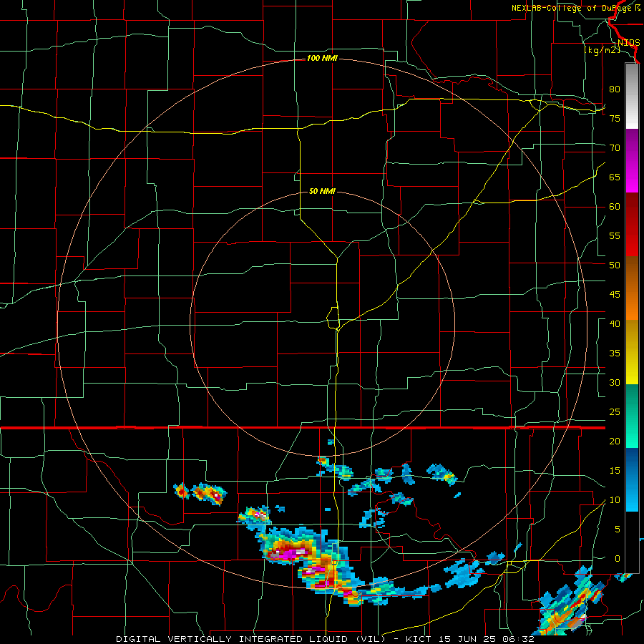Pick the blue band on the color scale
The width and height of the screenshot is (644, 644).
[632, 479]
